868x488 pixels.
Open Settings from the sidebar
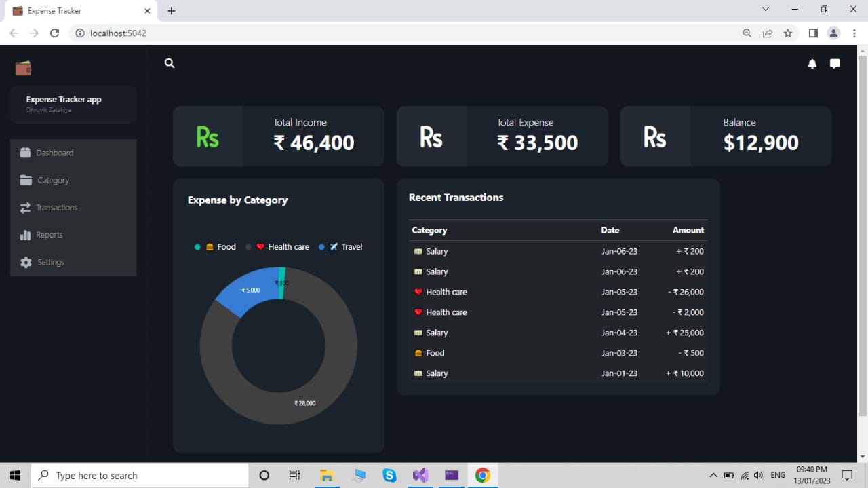(x=50, y=262)
